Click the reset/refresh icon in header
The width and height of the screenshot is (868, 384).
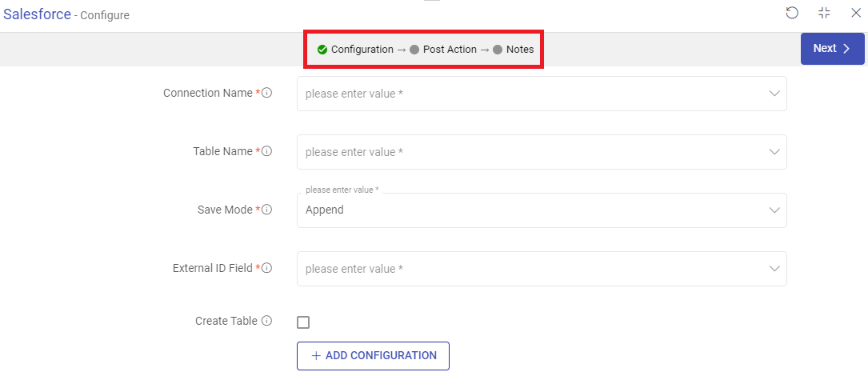pyautogui.click(x=792, y=13)
